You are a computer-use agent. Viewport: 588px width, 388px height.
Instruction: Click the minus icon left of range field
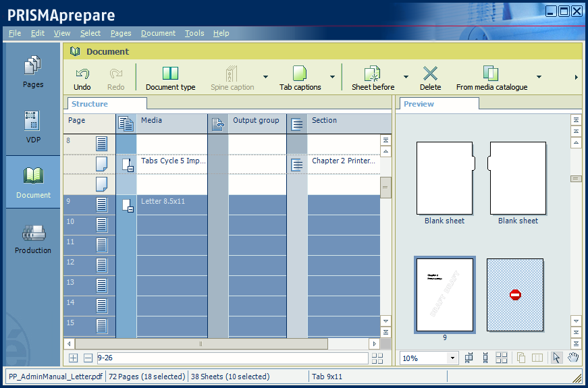(x=88, y=358)
